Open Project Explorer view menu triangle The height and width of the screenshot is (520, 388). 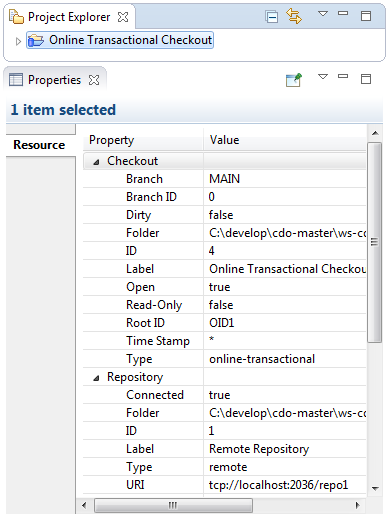(x=323, y=14)
